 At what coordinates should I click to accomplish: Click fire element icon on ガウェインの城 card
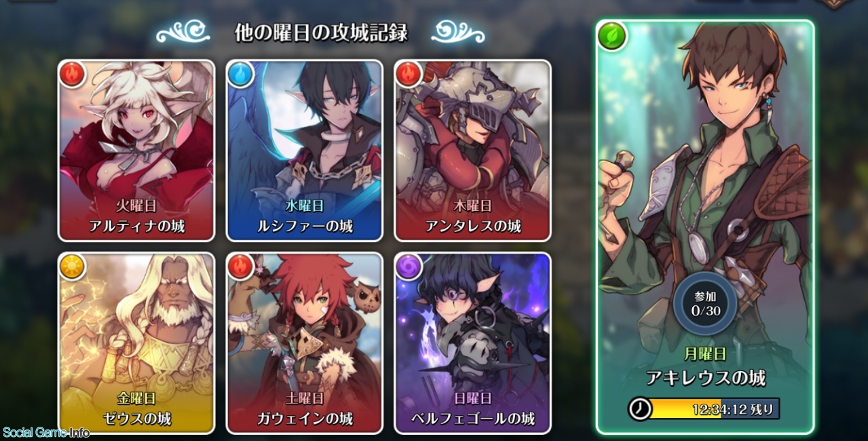coord(240,266)
